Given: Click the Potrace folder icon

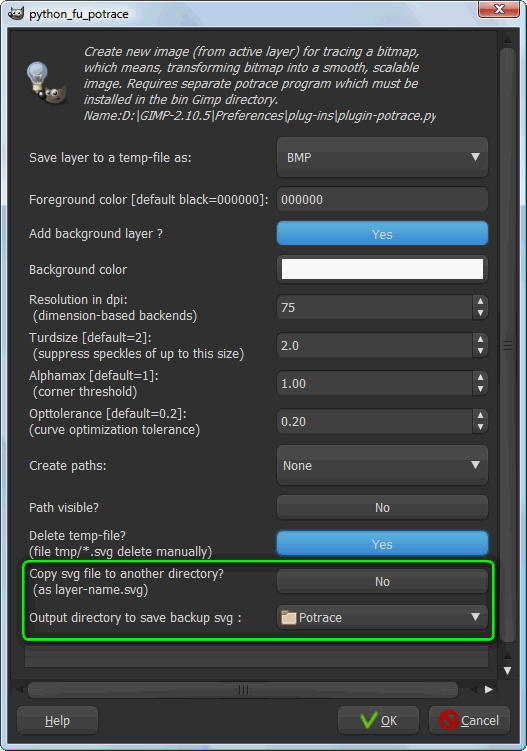Looking at the screenshot, I should [288, 617].
